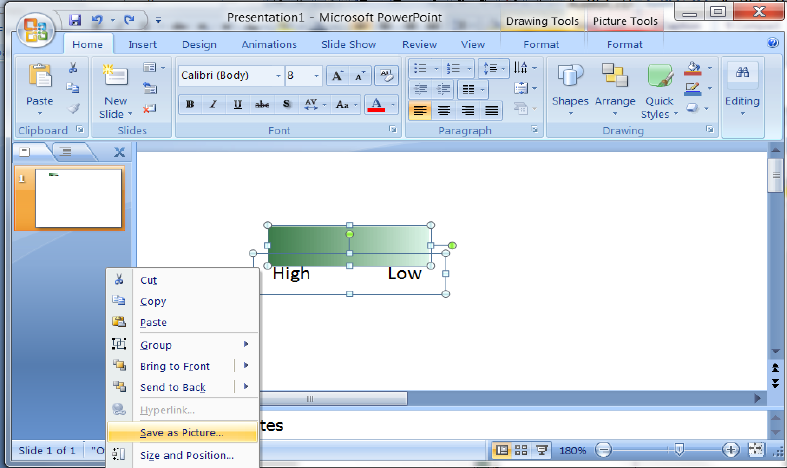Zoom in with plus button
Screen dimensions: 787x468
coord(731,450)
